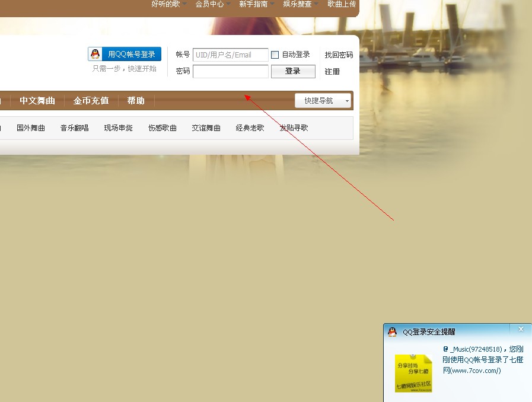The image size is (532, 402).
Task: Open the 交谊舞曲 category
Action: tap(206, 128)
